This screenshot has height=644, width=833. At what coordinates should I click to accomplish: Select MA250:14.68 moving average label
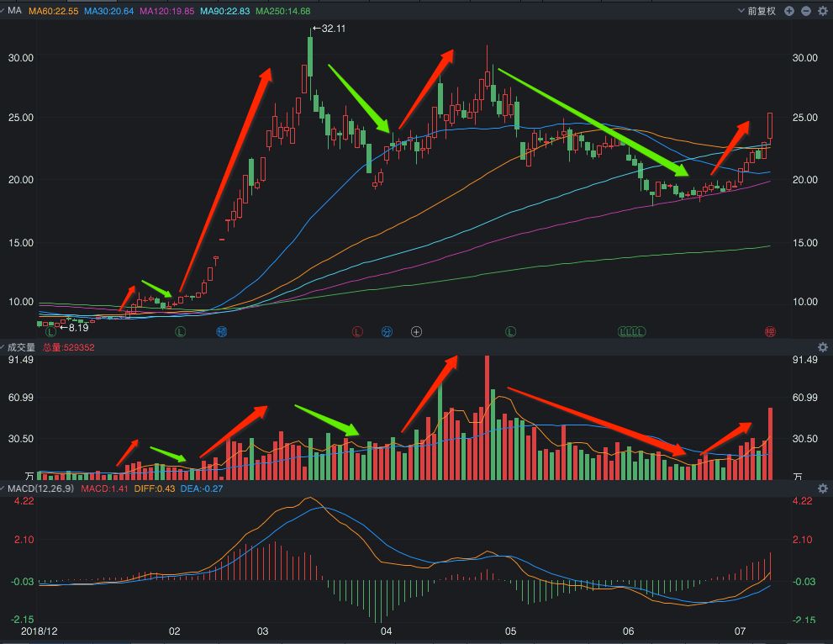click(282, 11)
